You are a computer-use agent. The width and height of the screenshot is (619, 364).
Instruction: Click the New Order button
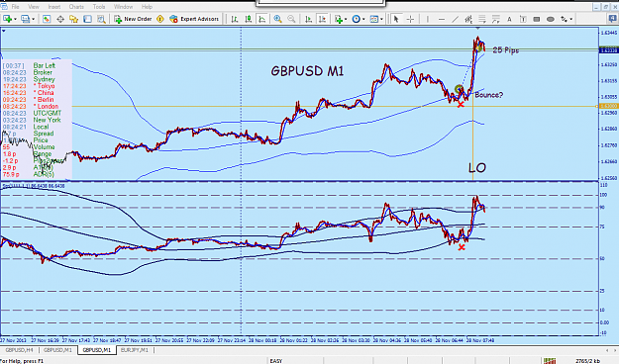click(x=133, y=19)
